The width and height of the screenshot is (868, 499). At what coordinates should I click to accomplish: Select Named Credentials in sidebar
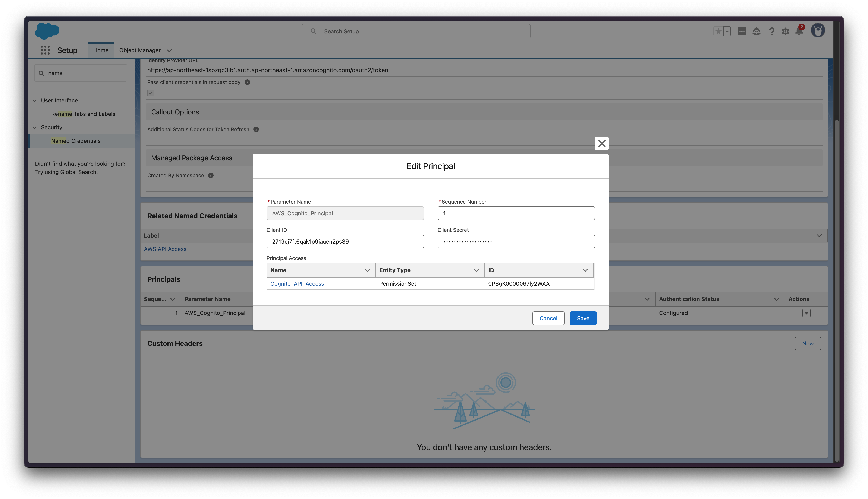pos(76,141)
